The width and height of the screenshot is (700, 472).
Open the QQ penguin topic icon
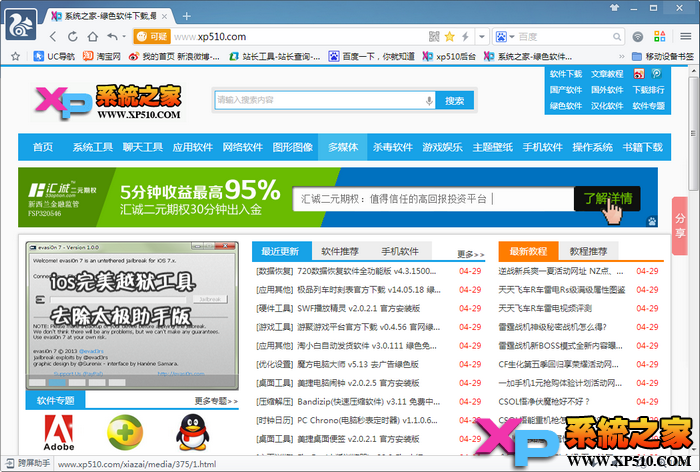tap(192, 432)
